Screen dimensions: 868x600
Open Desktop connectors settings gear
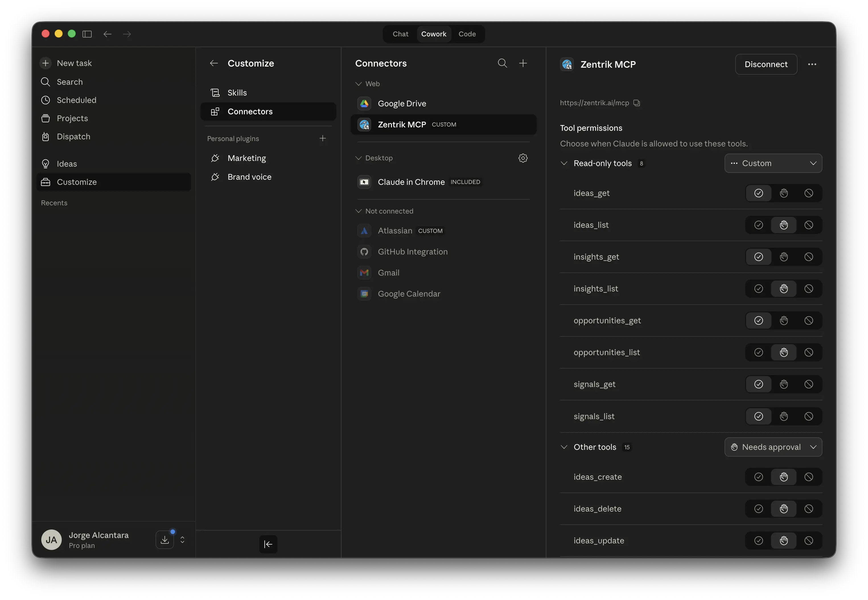pyautogui.click(x=523, y=158)
